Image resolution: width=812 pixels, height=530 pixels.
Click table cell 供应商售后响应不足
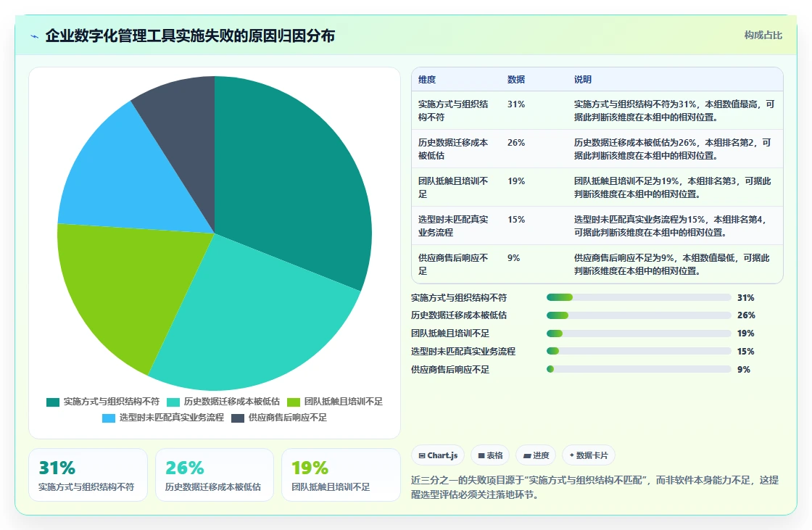click(453, 264)
